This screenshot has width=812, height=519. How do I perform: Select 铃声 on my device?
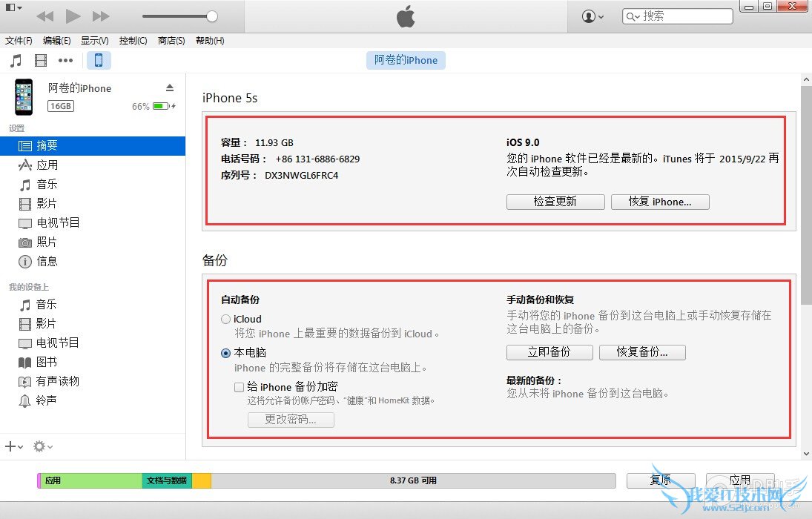tap(93, 400)
